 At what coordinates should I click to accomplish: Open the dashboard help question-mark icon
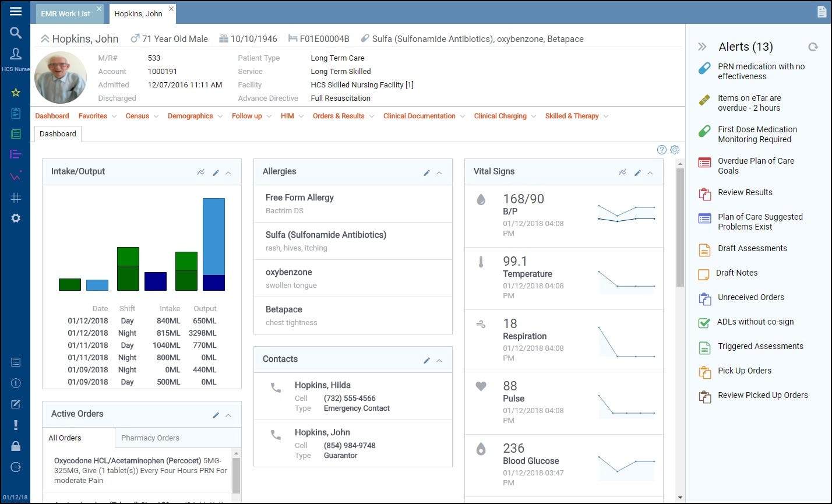click(x=661, y=150)
